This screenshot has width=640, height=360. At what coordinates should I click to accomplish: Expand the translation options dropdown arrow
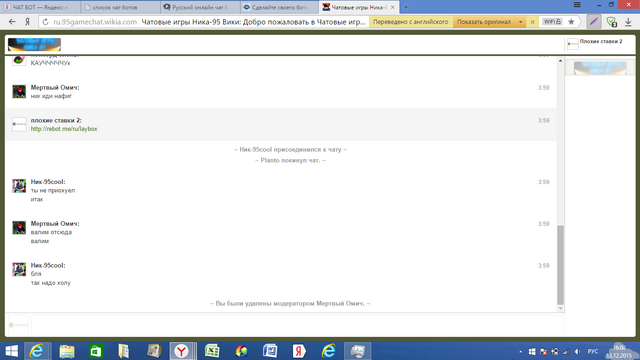520,22
